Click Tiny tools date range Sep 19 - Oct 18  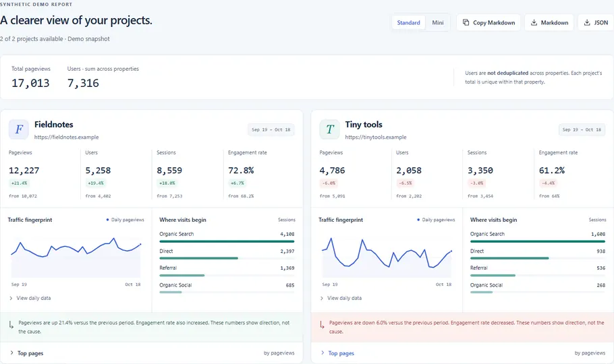pos(582,129)
